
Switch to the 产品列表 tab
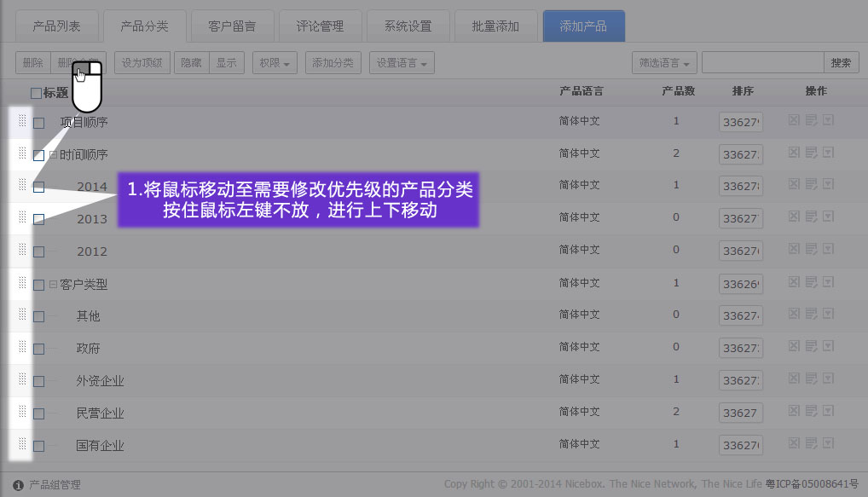click(x=57, y=26)
